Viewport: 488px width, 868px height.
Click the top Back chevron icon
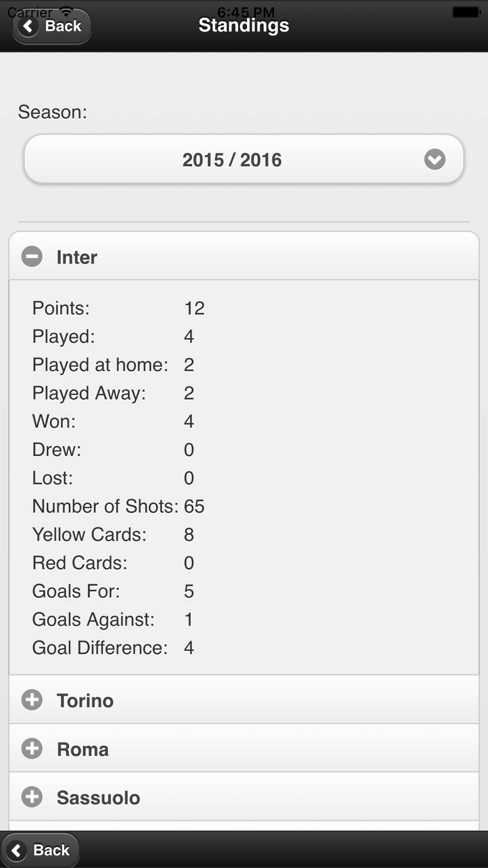28,26
